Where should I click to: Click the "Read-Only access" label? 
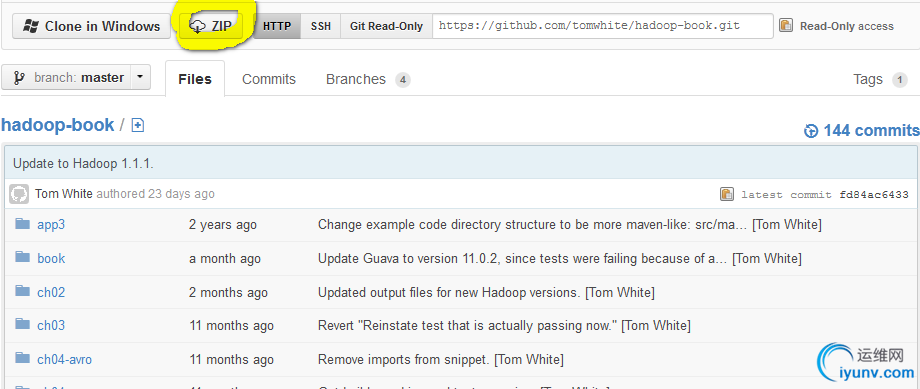point(847,26)
